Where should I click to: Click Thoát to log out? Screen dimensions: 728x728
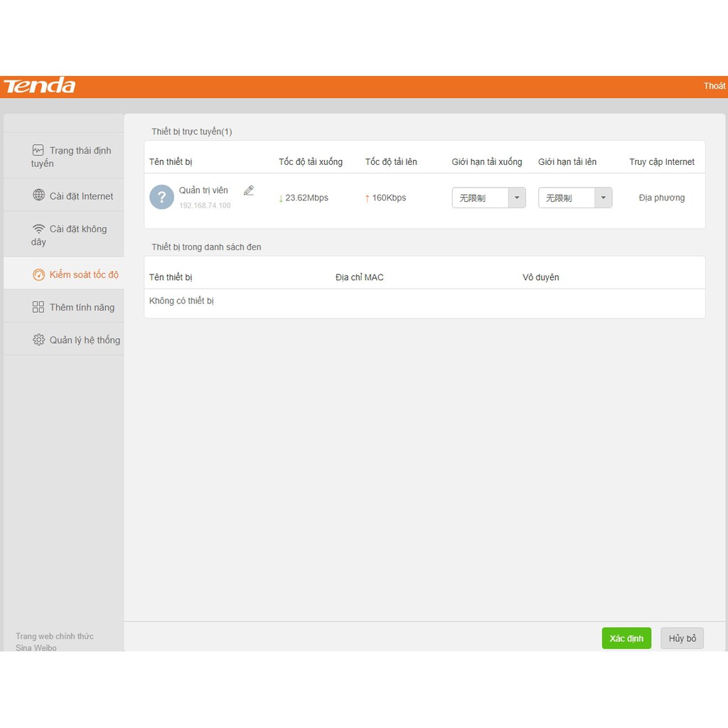714,86
